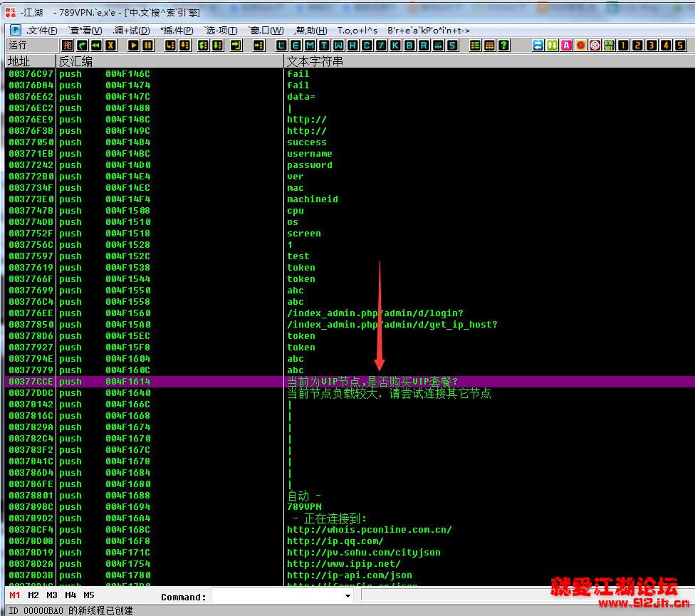Click the Run (play) toolbar icon
Viewport: 695px width, 616px height.
[x=133, y=45]
